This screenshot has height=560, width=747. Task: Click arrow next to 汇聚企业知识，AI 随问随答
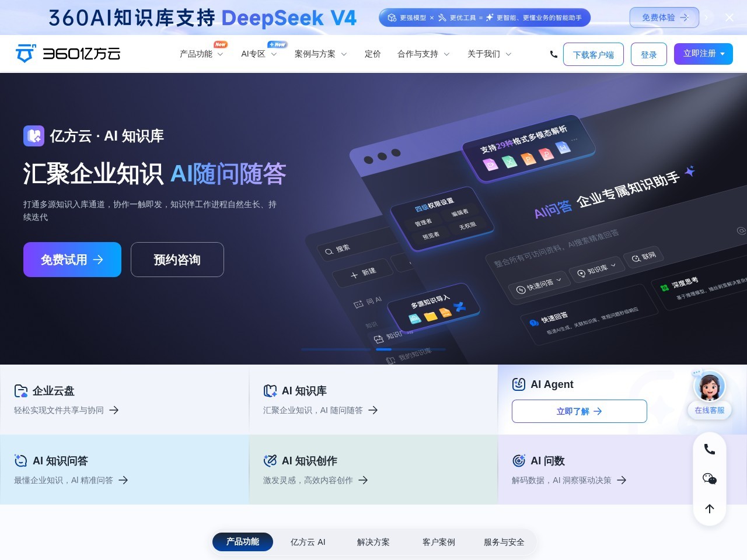pos(373,410)
